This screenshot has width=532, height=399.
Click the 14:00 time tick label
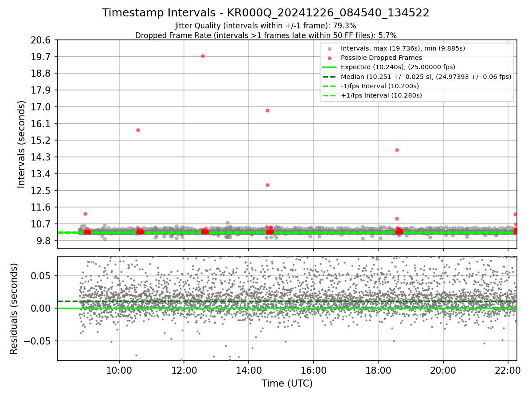pos(248,370)
